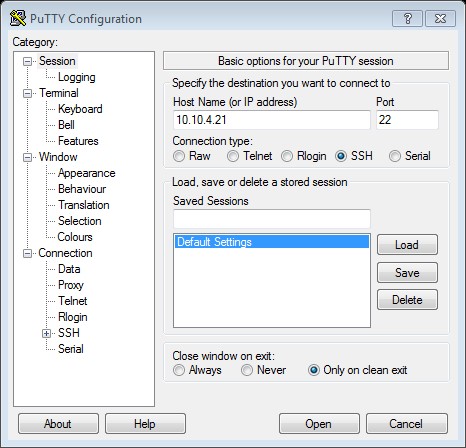Viewport: 466px width, 448px height.
Task: Go to the Proxy settings panel
Action: pyautogui.click(x=71, y=285)
